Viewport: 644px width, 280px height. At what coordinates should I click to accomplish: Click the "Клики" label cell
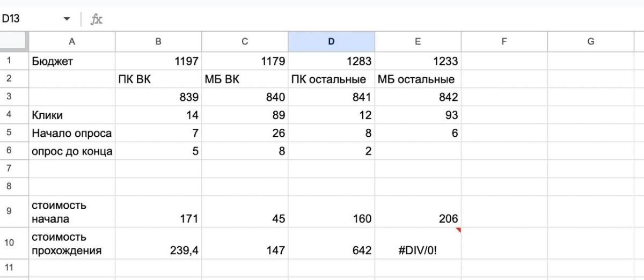point(72,115)
